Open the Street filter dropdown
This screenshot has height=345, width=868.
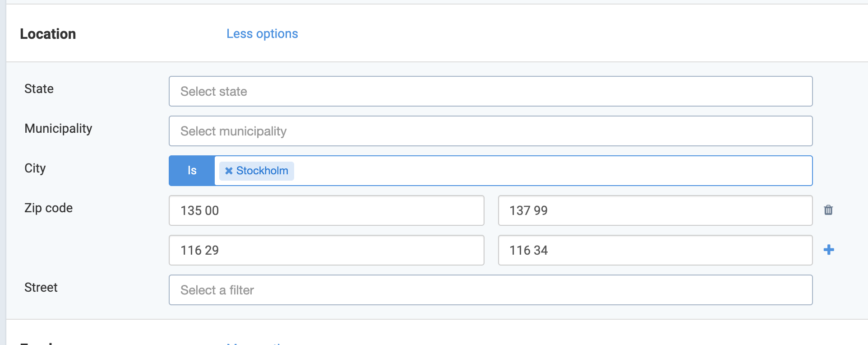tap(490, 290)
